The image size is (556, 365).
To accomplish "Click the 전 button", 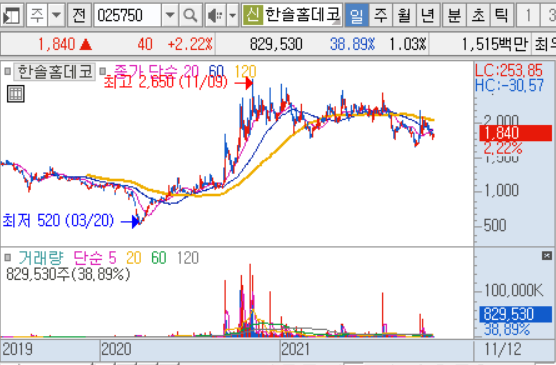I will pyautogui.click(x=79, y=15).
